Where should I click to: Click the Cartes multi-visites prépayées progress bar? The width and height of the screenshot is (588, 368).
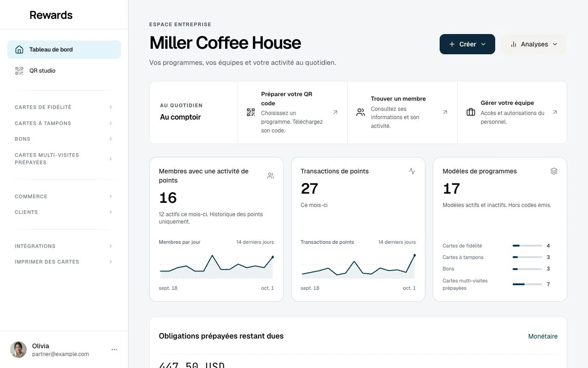pos(527,284)
